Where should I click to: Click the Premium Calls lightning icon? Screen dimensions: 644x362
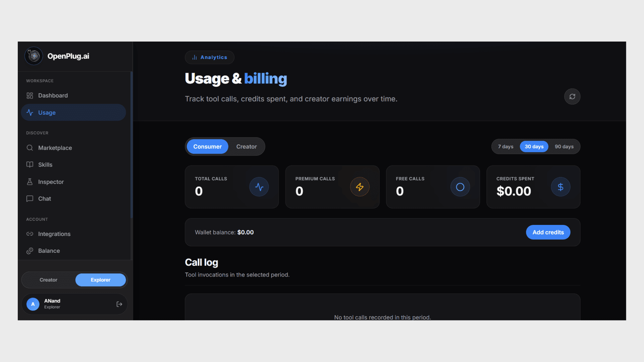tap(360, 187)
